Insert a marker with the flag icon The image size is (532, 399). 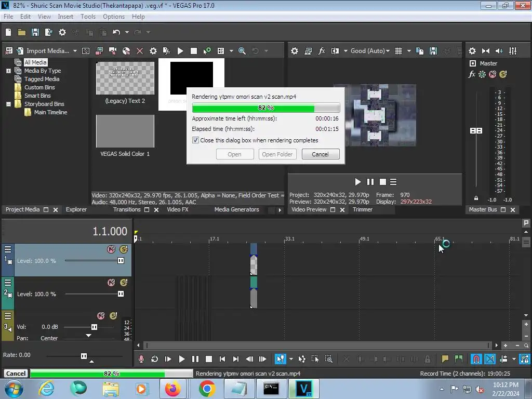pos(445,359)
